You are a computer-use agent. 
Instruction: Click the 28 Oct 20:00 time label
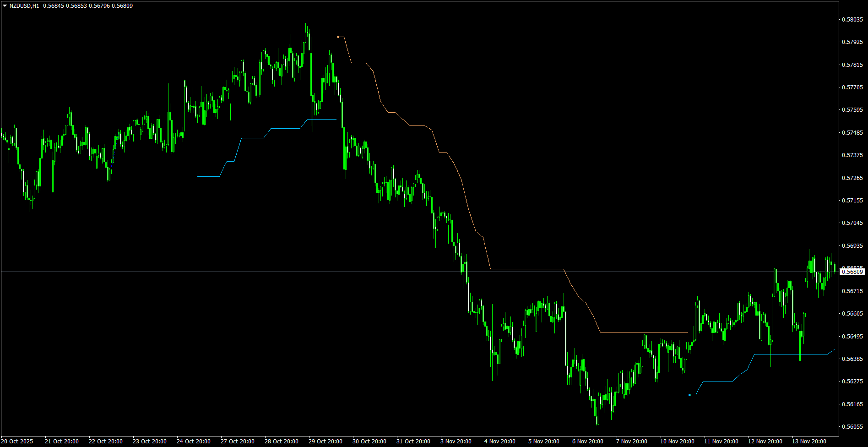point(282,442)
